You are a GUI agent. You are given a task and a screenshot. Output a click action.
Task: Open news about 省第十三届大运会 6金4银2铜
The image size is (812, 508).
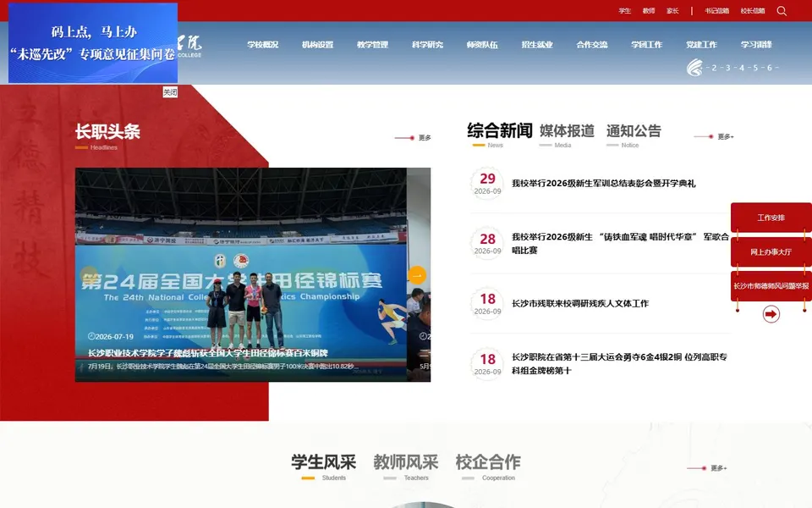point(619,363)
